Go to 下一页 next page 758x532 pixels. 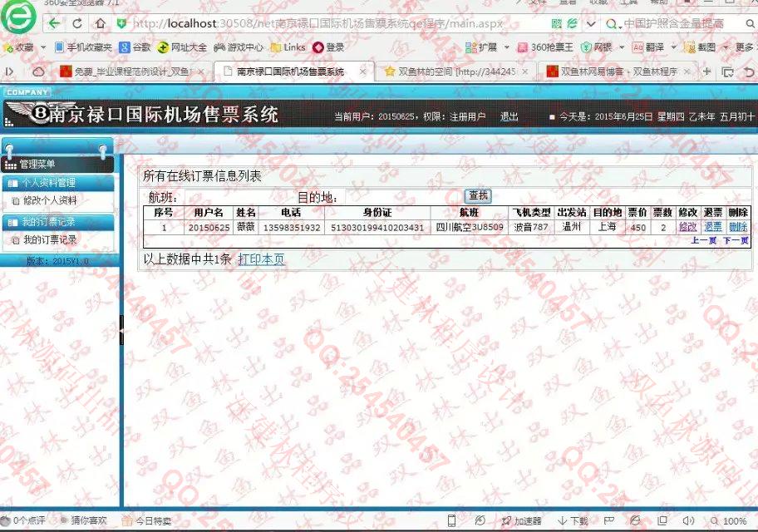[736, 240]
